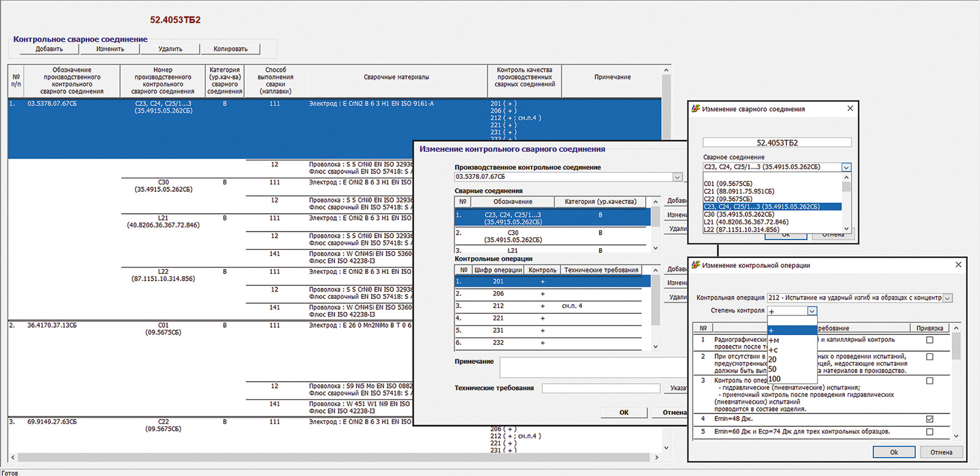980x476 pixels.
Task: Click the app icon in 'Изменение контрольной операции' title bar
Action: tap(695, 265)
